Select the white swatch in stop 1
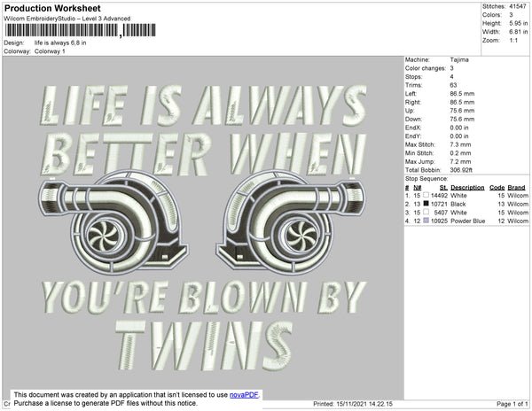Screen dimensions: 532x411 (426, 195)
